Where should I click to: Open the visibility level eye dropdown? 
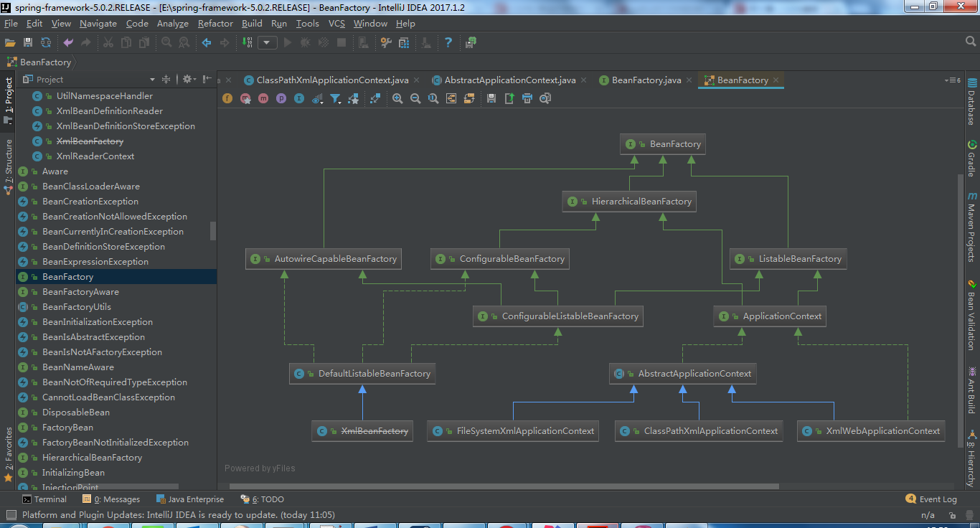[x=318, y=98]
